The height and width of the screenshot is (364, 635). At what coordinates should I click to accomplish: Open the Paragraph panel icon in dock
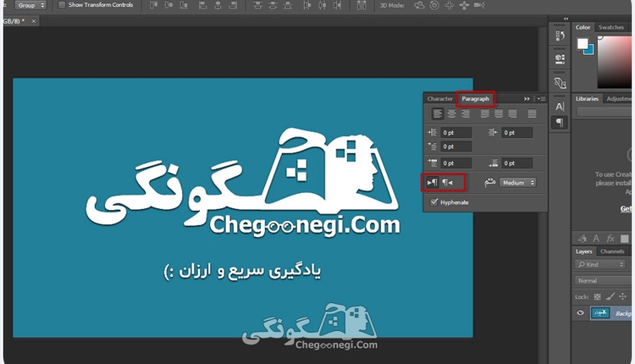pos(560,122)
